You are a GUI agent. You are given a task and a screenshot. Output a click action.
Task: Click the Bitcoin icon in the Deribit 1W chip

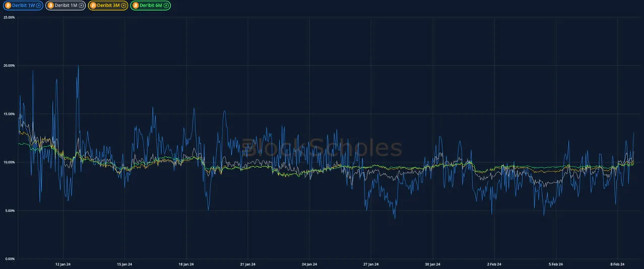[8, 6]
